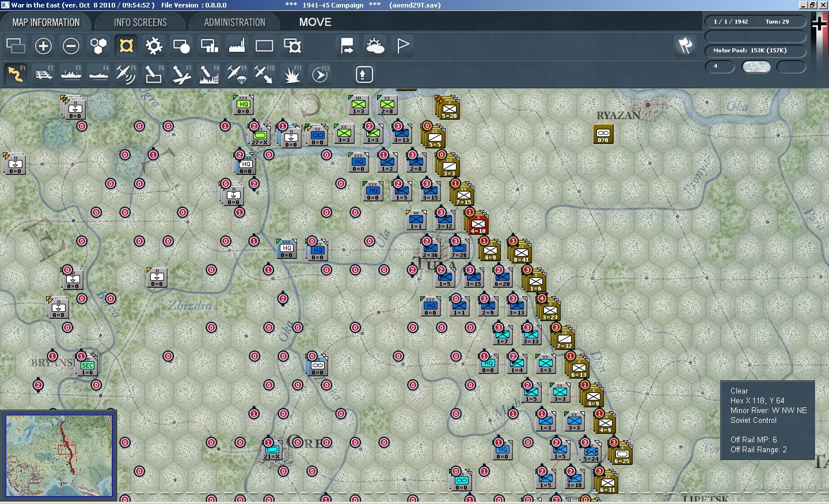Click the flag with arrow icon
Viewport: 829px width, 504px height.
[x=347, y=45]
